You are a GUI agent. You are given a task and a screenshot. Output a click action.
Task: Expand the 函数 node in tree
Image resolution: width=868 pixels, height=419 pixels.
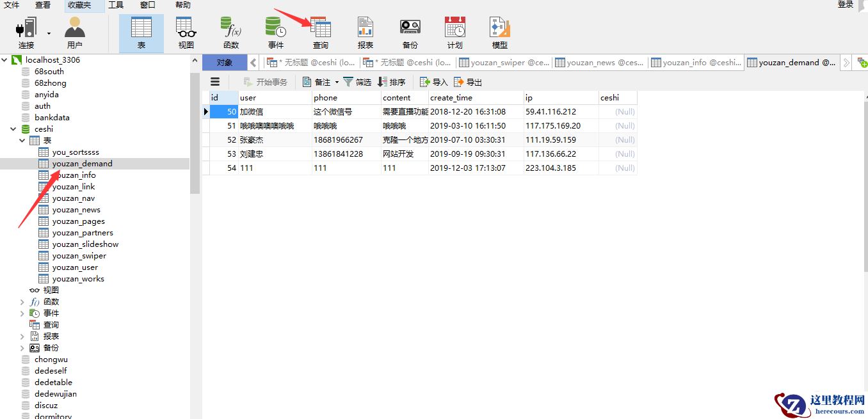22,301
